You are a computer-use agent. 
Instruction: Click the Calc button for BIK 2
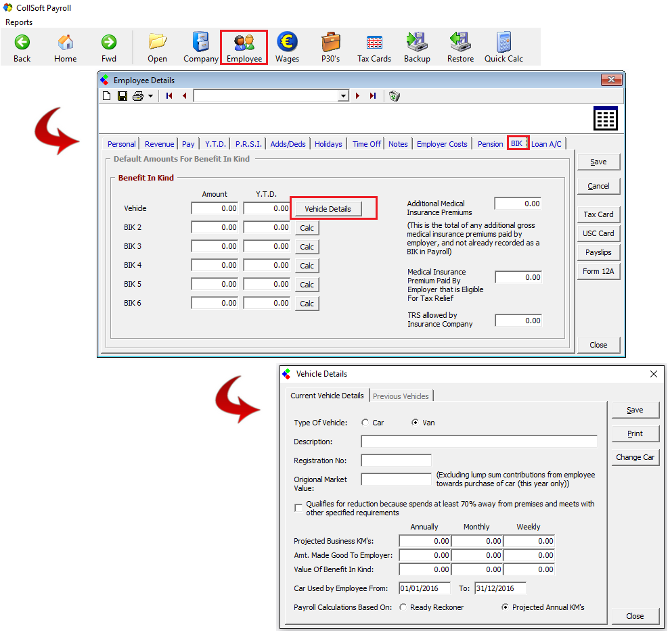tap(307, 228)
